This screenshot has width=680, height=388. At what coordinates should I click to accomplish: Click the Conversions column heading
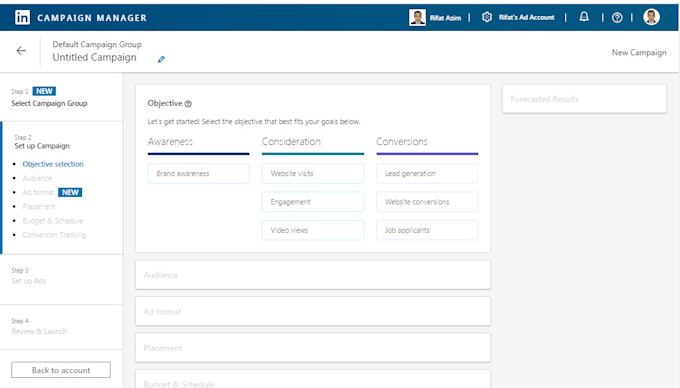click(x=402, y=141)
